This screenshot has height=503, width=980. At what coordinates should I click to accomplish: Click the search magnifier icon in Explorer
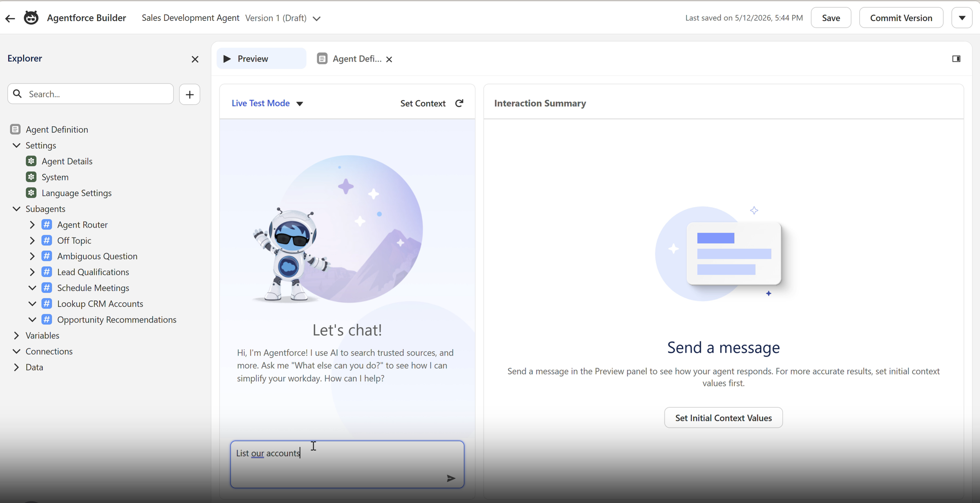pos(17,94)
